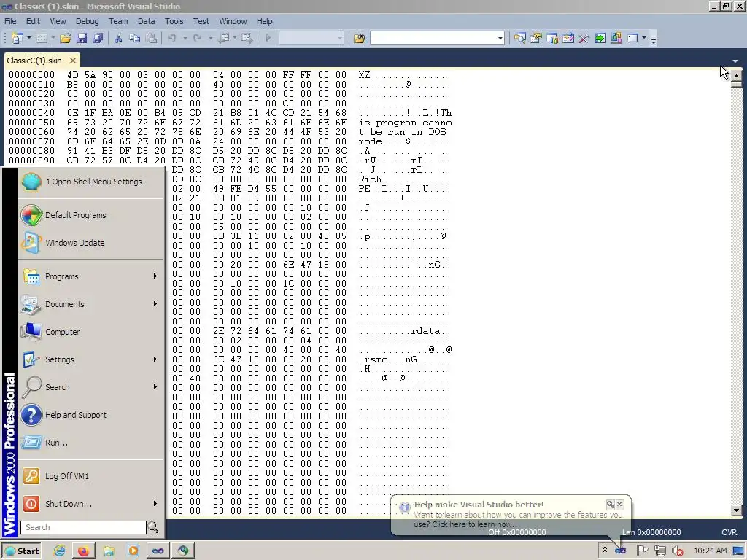Screen dimensions: 747x560
Task: Open Internet Explorer from the taskbar
Action: [59, 551]
